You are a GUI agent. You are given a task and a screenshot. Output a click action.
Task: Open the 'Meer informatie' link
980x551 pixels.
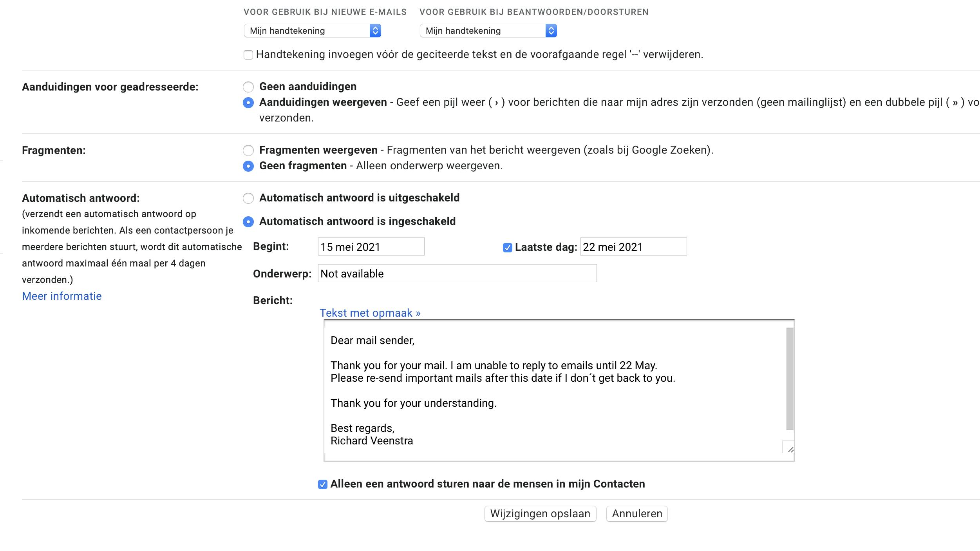click(62, 296)
